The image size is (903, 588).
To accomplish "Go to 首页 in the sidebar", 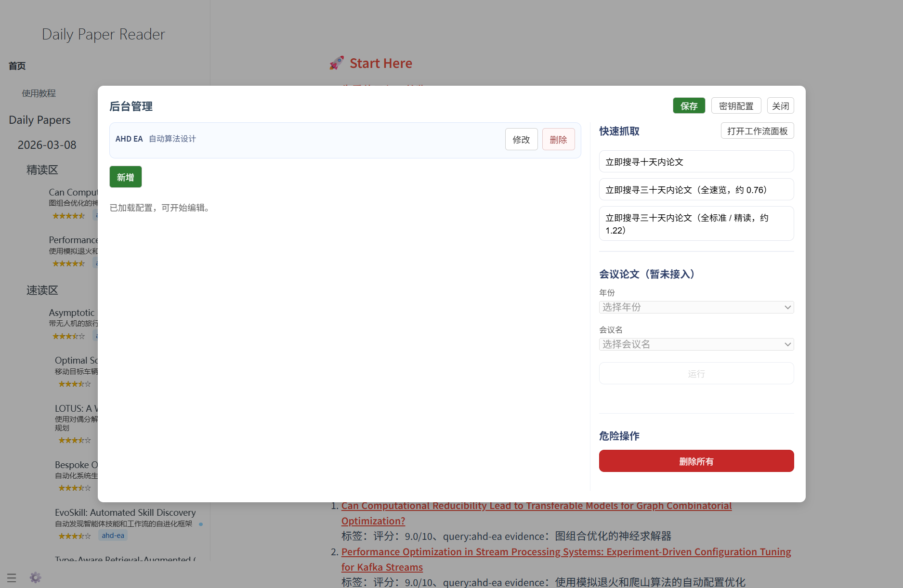I will pyautogui.click(x=17, y=66).
